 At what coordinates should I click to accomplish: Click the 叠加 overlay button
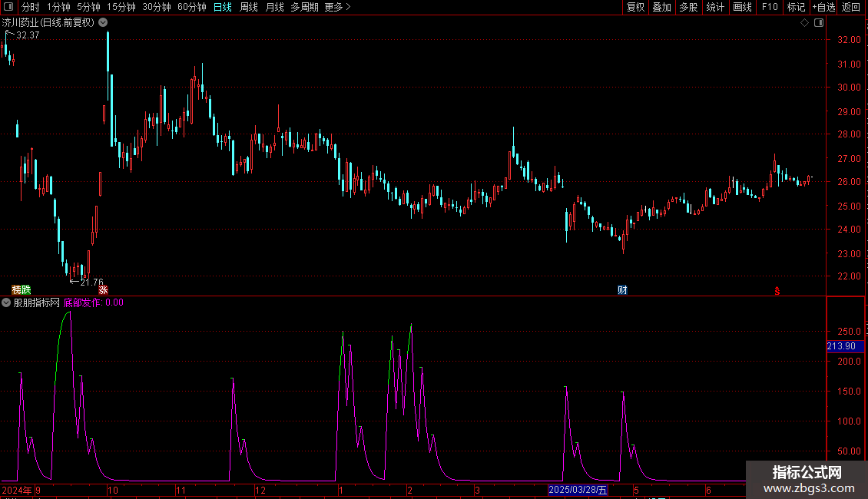click(x=661, y=7)
